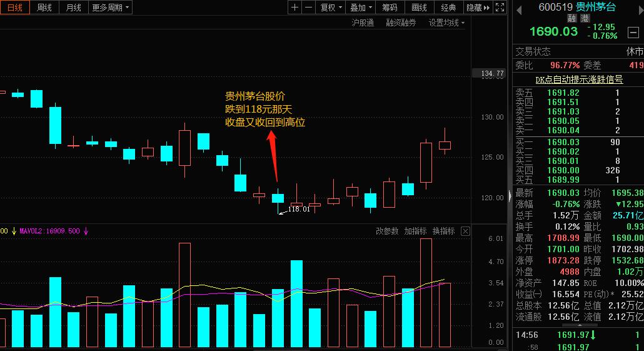The height and width of the screenshot is (351, 644).
Task: Click 涨停 value 1873.28
Action: click(x=563, y=260)
